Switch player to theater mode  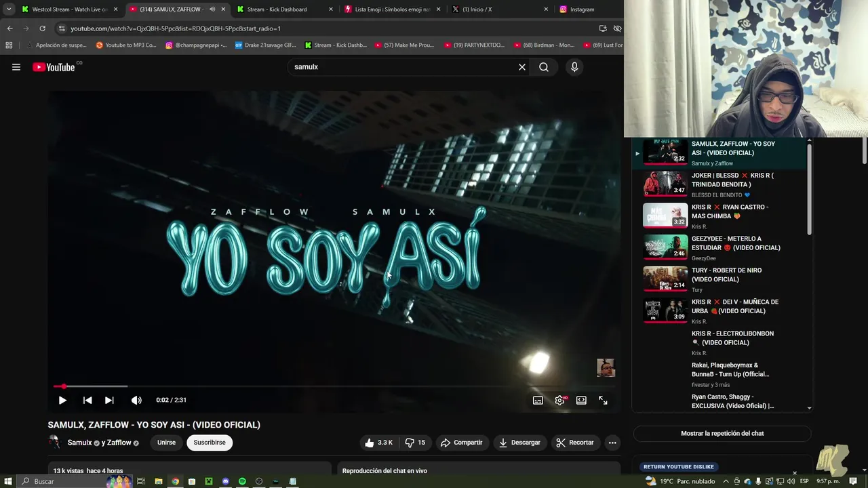click(x=581, y=401)
